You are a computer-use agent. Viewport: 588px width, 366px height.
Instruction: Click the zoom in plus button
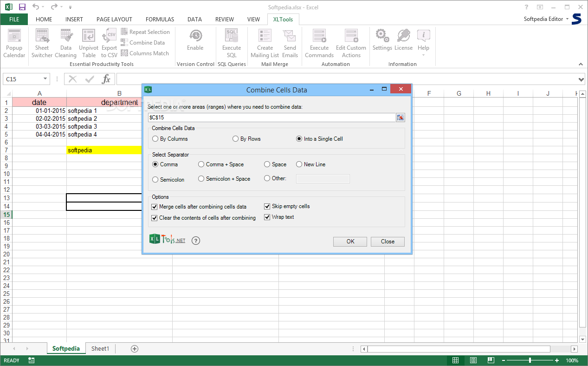tap(557, 360)
